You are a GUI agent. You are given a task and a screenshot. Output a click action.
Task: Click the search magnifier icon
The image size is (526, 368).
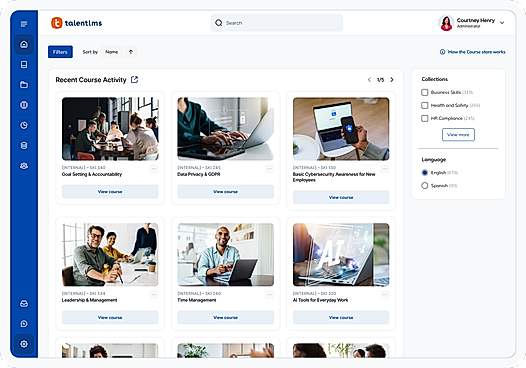(x=219, y=23)
